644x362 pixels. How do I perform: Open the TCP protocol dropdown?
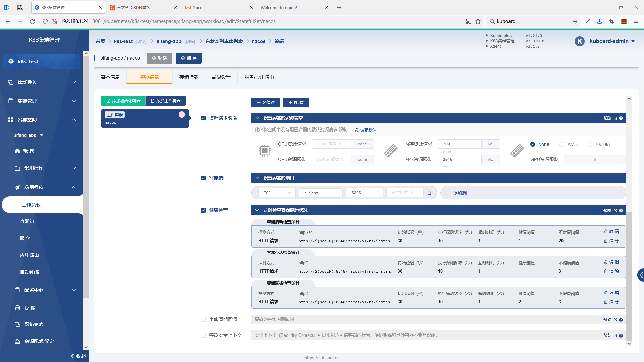click(277, 193)
